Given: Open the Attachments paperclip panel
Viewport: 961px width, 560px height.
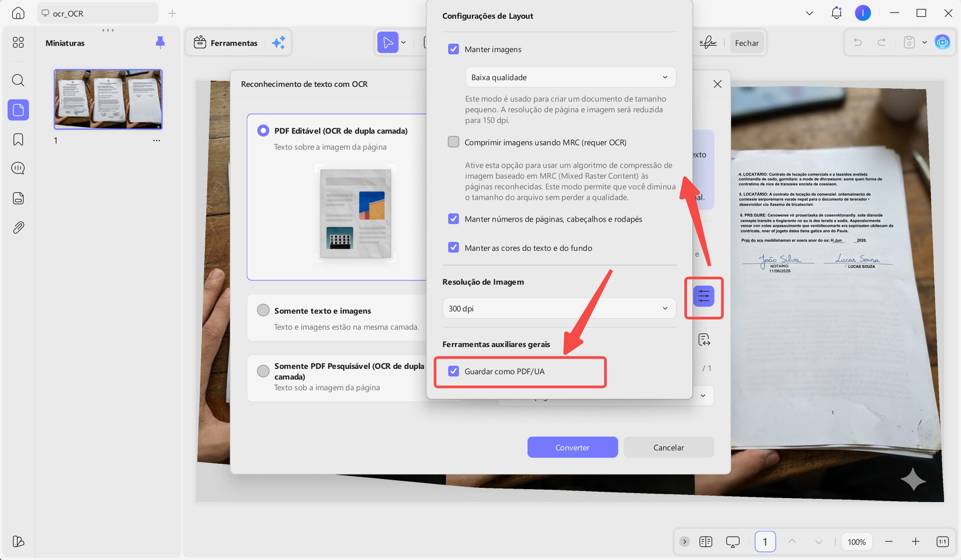Looking at the screenshot, I should (18, 228).
